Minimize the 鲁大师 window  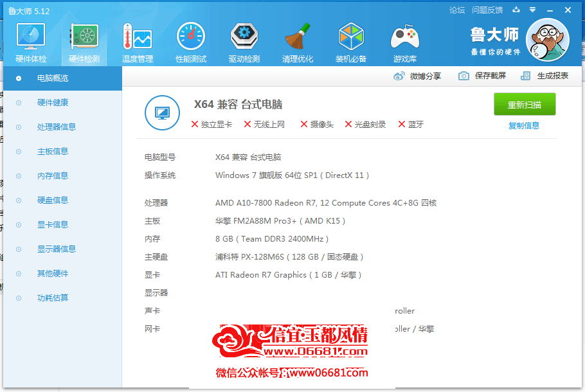(x=550, y=11)
